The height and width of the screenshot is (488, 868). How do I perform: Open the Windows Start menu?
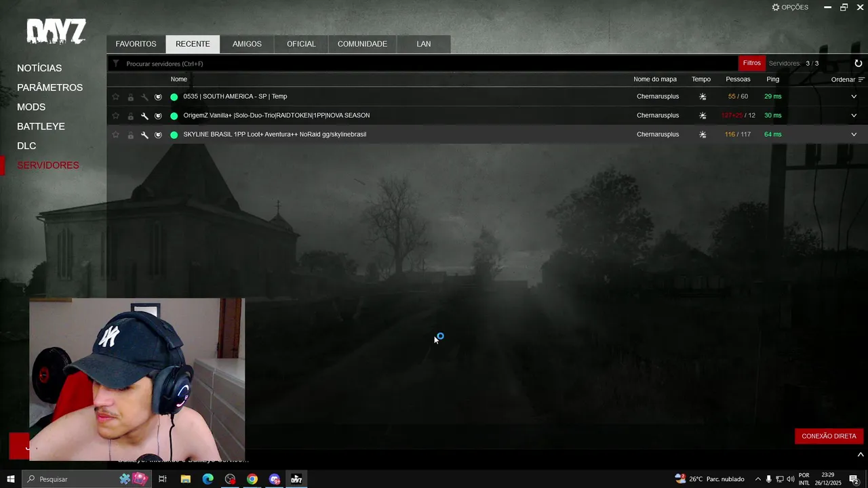pos(11,479)
